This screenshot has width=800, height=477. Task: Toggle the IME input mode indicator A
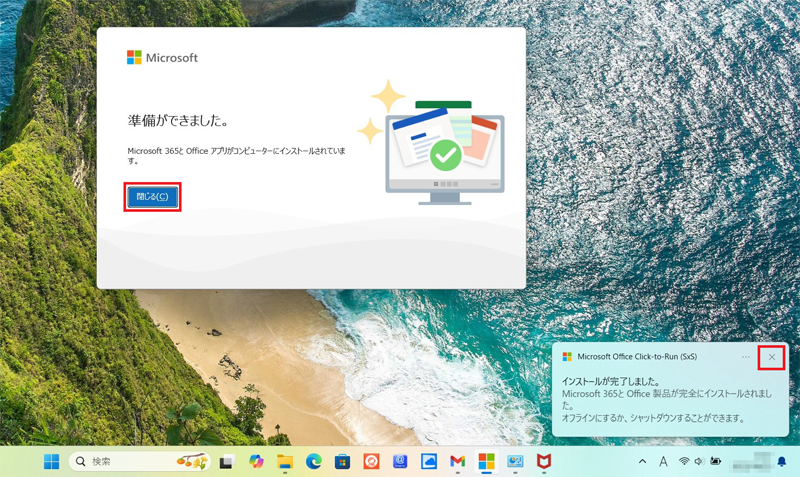tap(663, 461)
